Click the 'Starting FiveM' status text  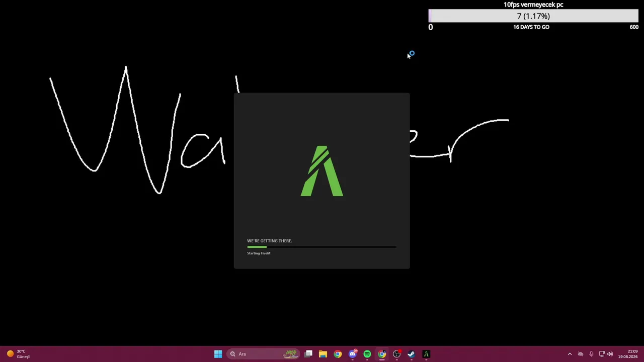coord(259,253)
